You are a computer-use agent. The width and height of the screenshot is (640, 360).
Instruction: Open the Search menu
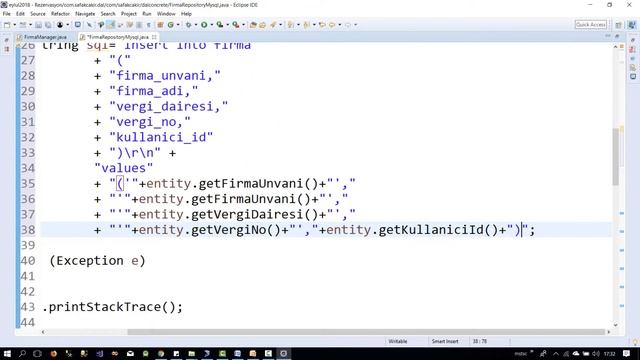(108, 14)
